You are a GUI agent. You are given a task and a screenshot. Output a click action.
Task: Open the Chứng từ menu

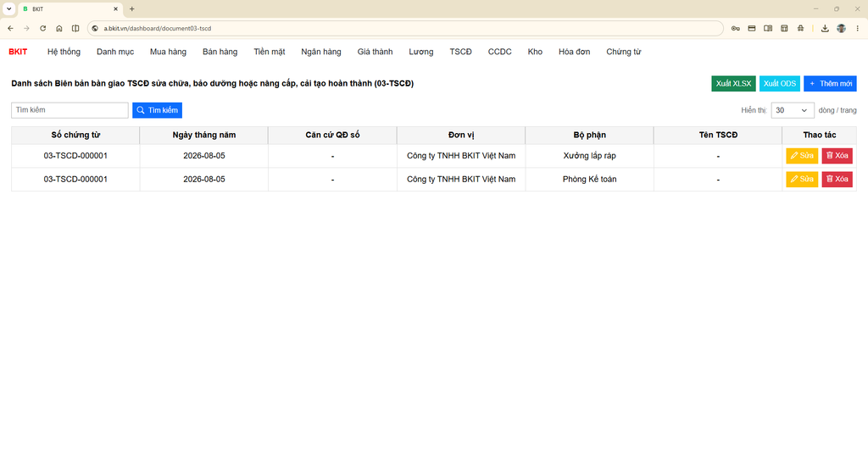click(623, 52)
